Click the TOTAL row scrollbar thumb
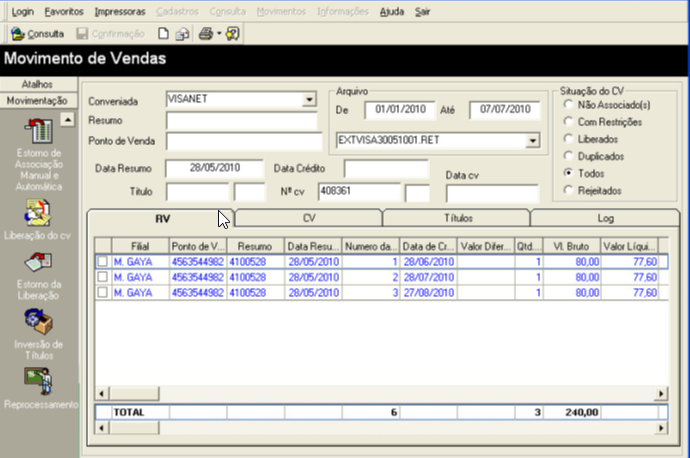The height and width of the screenshot is (458, 690). (x=134, y=428)
